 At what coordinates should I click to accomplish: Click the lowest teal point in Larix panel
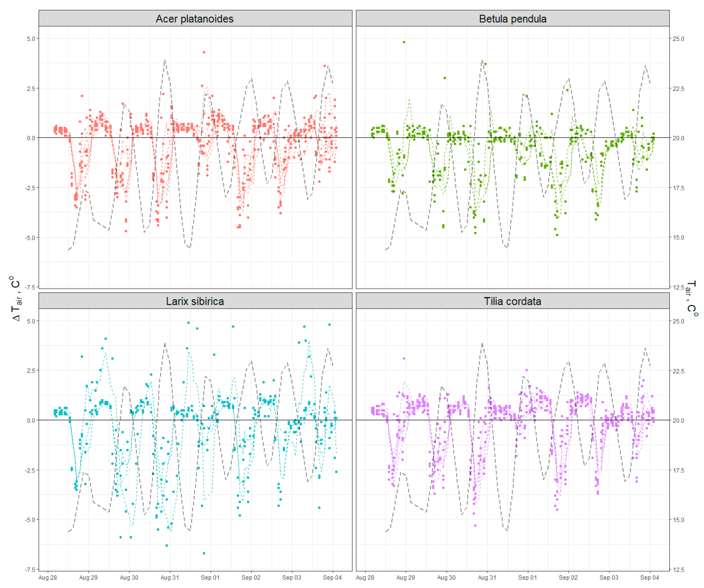[204, 553]
